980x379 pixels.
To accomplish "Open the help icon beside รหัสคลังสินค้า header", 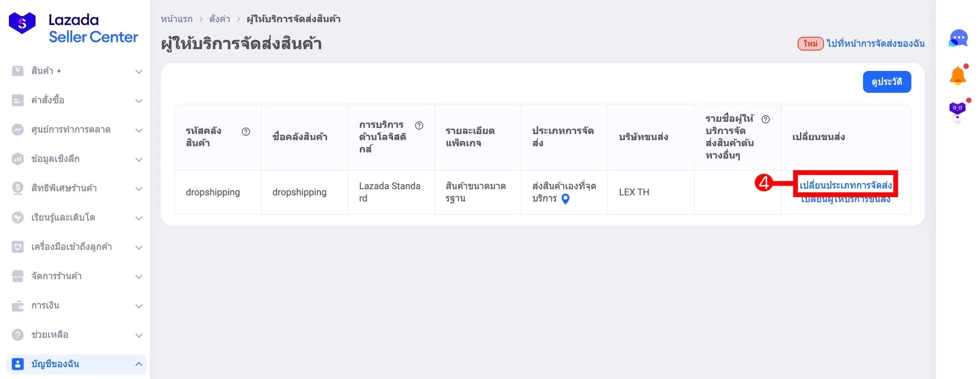I will pos(247,132).
